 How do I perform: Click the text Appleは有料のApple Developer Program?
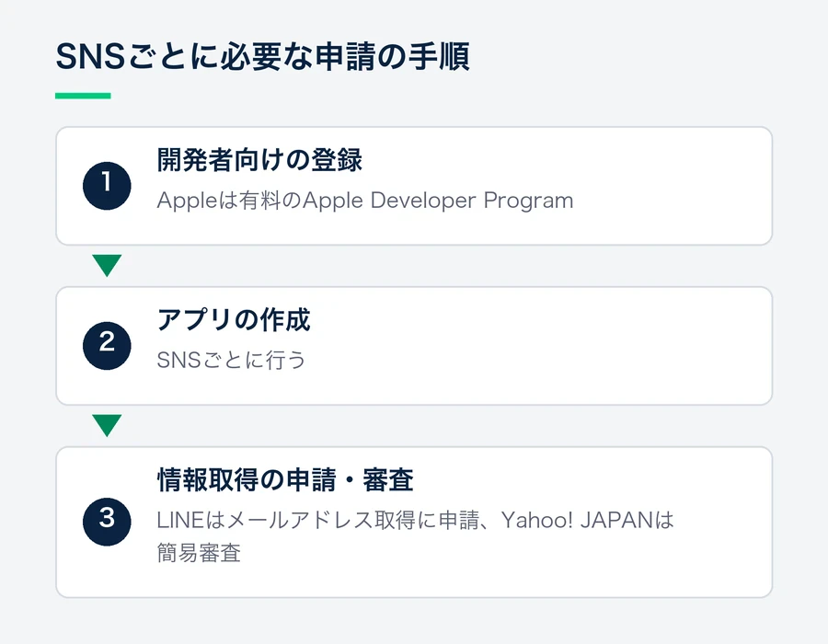tap(365, 201)
